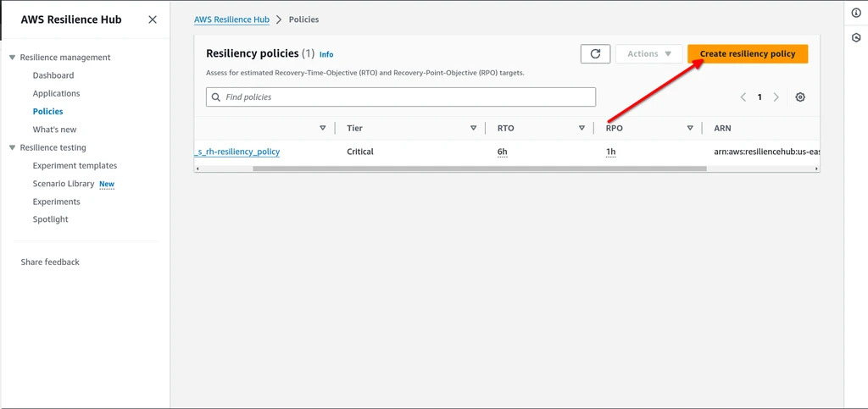Collapse the Resilience management section
This screenshot has height=409, width=868.
12,58
